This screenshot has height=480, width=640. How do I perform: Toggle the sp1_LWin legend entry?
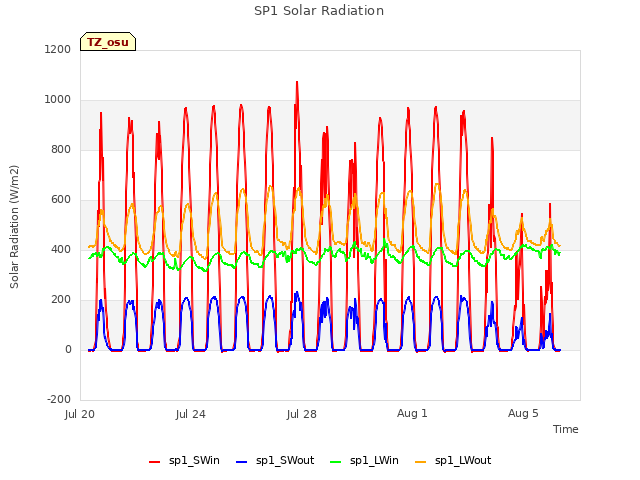(364, 460)
